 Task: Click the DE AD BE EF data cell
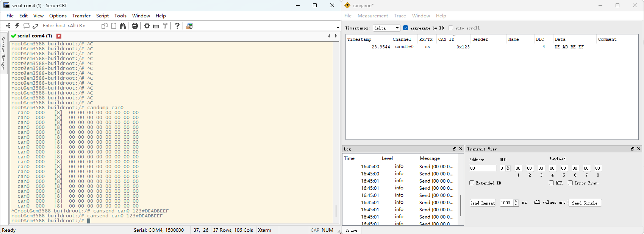569,47
